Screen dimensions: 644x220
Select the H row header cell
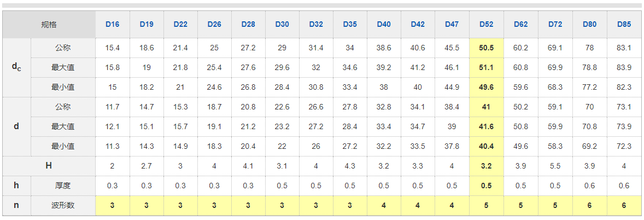49,166
